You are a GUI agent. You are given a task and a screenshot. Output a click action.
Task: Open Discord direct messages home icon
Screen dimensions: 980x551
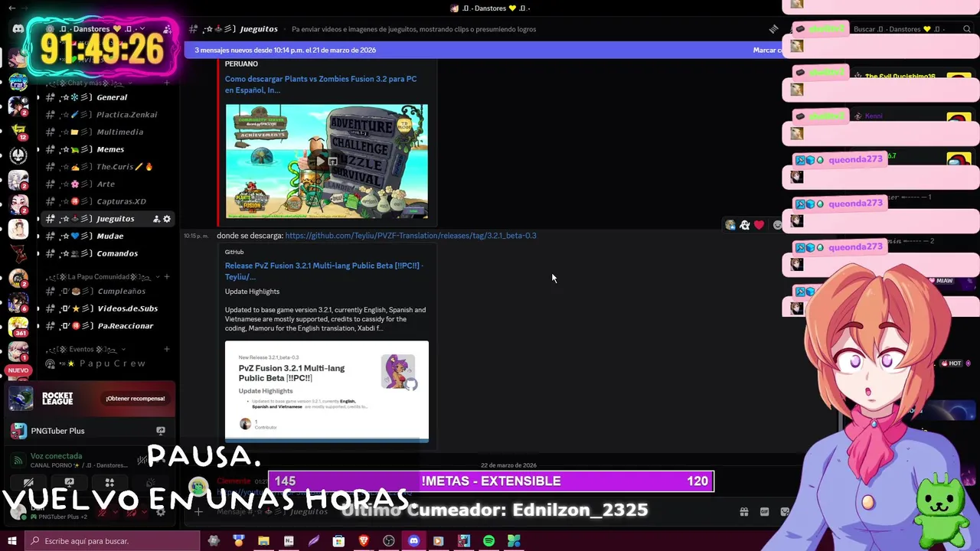18,29
